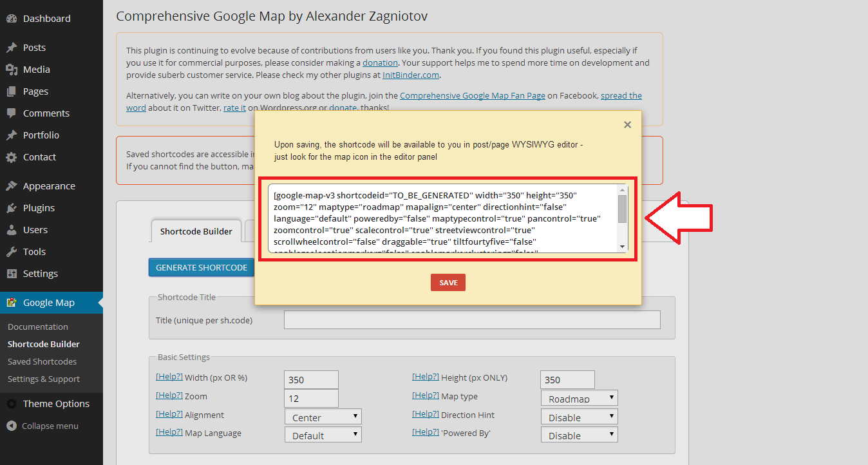Switch to the Shortcode Builder tab
868x465 pixels.
[x=196, y=231]
